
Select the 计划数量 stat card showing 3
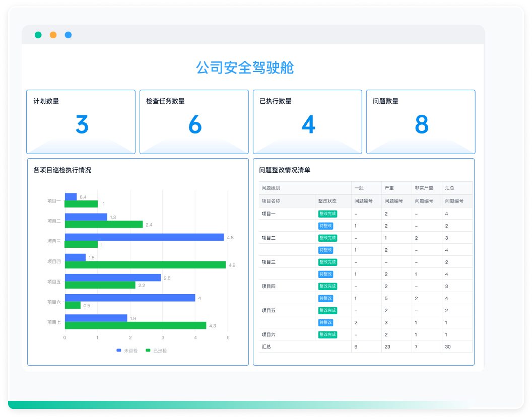tap(81, 121)
